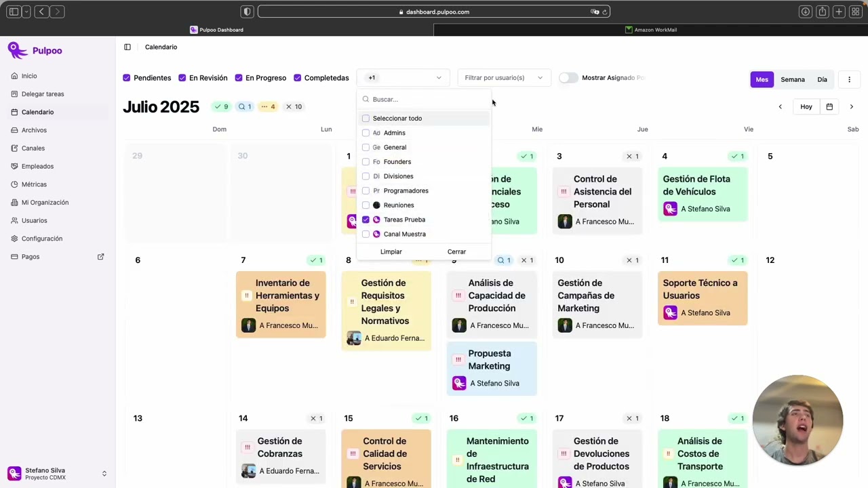Open Safari sidebar dropdown arrow
Viewport: 868px width, 488px height.
[26, 12]
